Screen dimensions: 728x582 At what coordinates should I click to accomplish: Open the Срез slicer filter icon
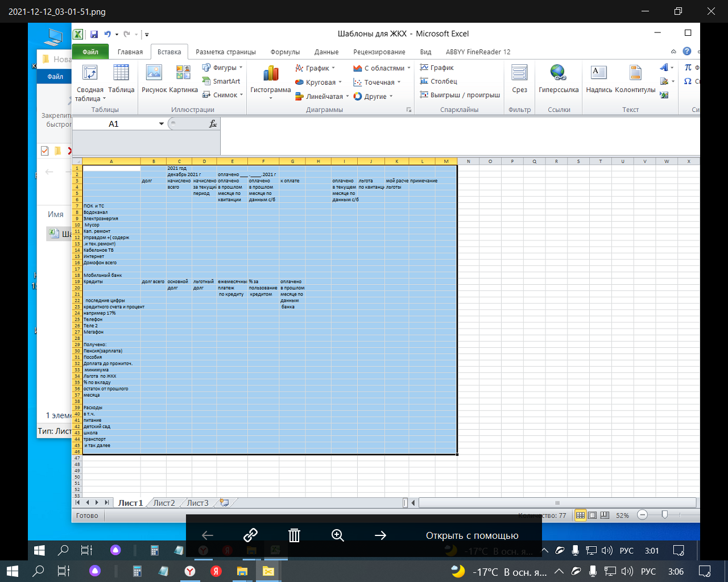coord(519,73)
